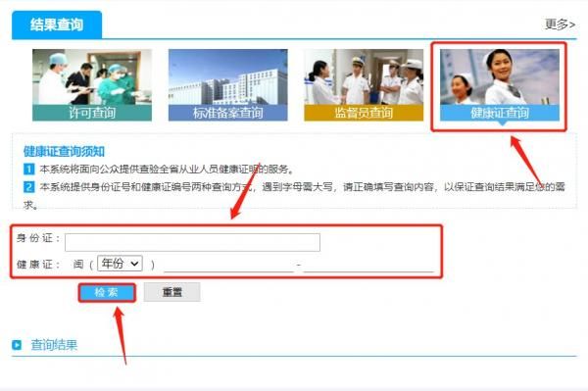Click the gray 重置 reset button
The height and width of the screenshot is (391, 588).
[172, 292]
